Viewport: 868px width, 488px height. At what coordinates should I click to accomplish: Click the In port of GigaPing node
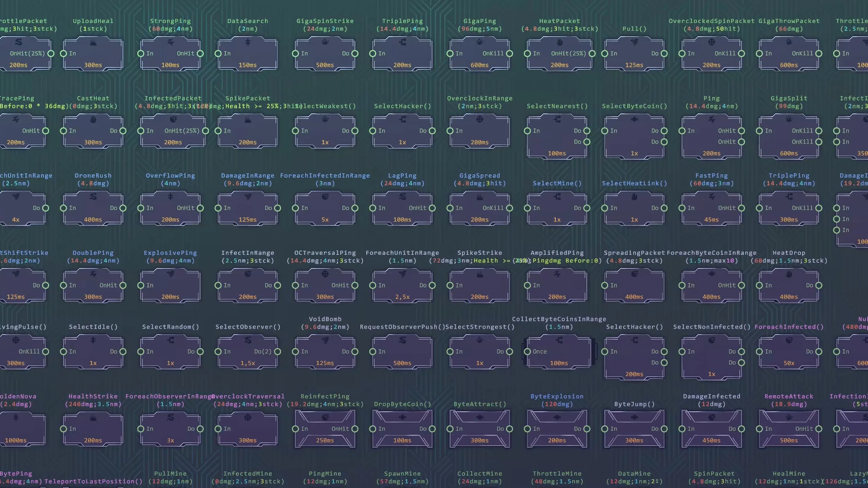pyautogui.click(x=450, y=54)
